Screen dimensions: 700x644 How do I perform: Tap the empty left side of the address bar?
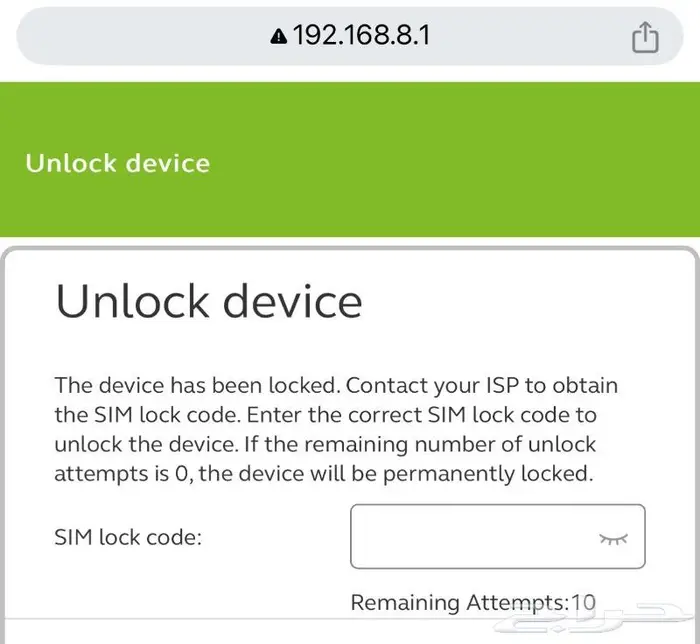(x=143, y=36)
